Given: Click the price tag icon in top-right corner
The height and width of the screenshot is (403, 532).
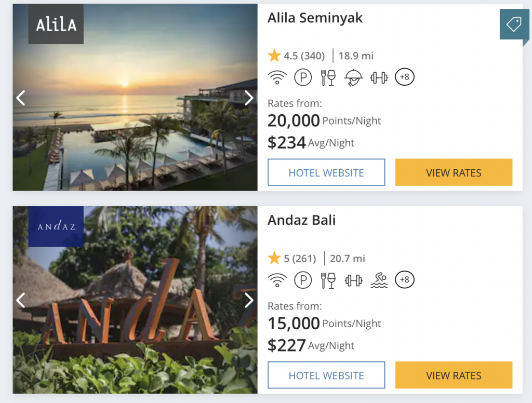Looking at the screenshot, I should click(513, 24).
